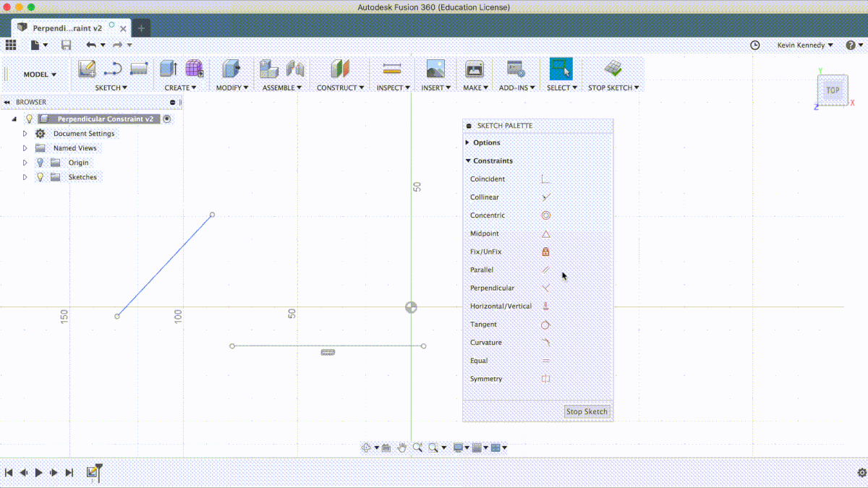Apply the Tangent constraint

pos(546,325)
